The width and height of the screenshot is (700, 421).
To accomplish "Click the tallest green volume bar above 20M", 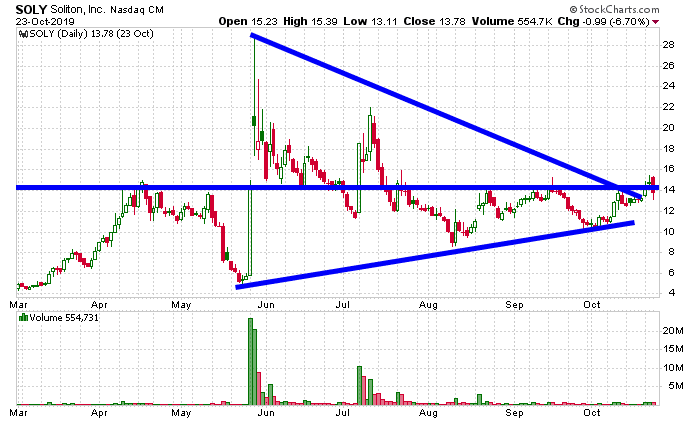I will click(x=250, y=362).
